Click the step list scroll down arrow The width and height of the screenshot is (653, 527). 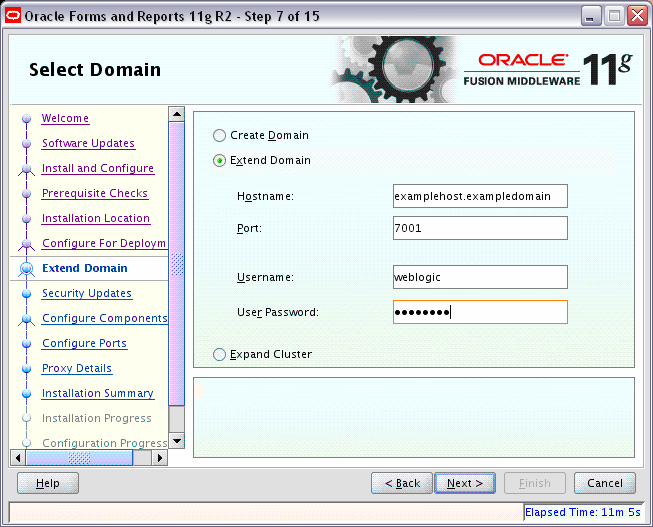[x=177, y=440]
